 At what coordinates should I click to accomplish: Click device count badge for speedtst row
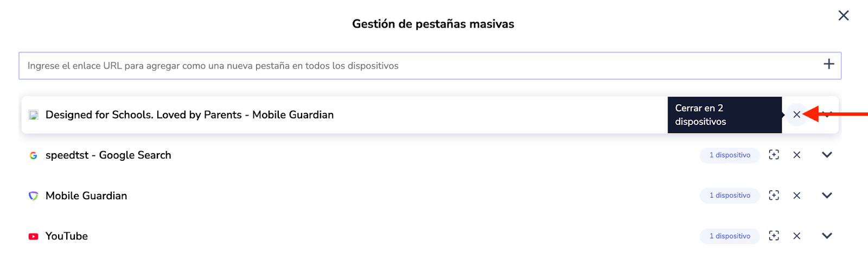[730, 155]
